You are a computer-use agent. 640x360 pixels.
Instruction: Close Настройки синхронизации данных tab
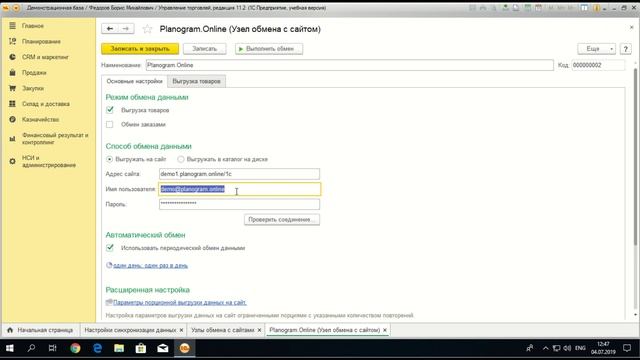tap(181, 330)
